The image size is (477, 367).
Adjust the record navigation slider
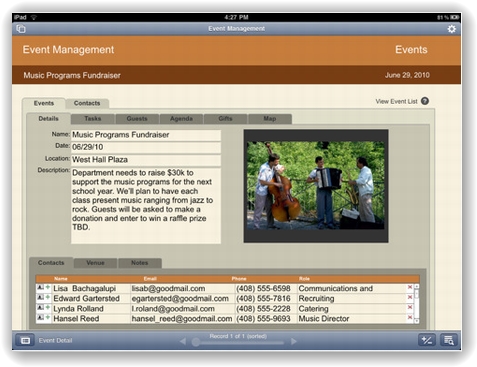coord(196,342)
